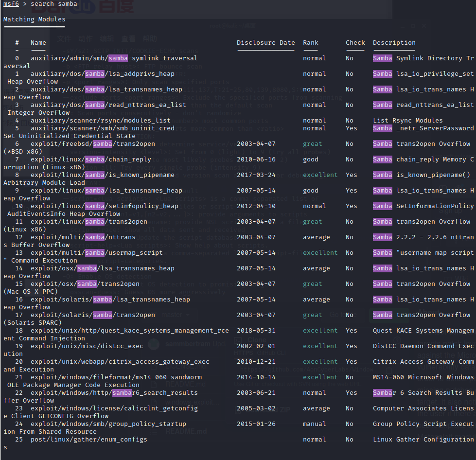The width and height of the screenshot is (476, 460).
Task: Click module exploit/osx/samba/trans2open
Action: point(85,284)
